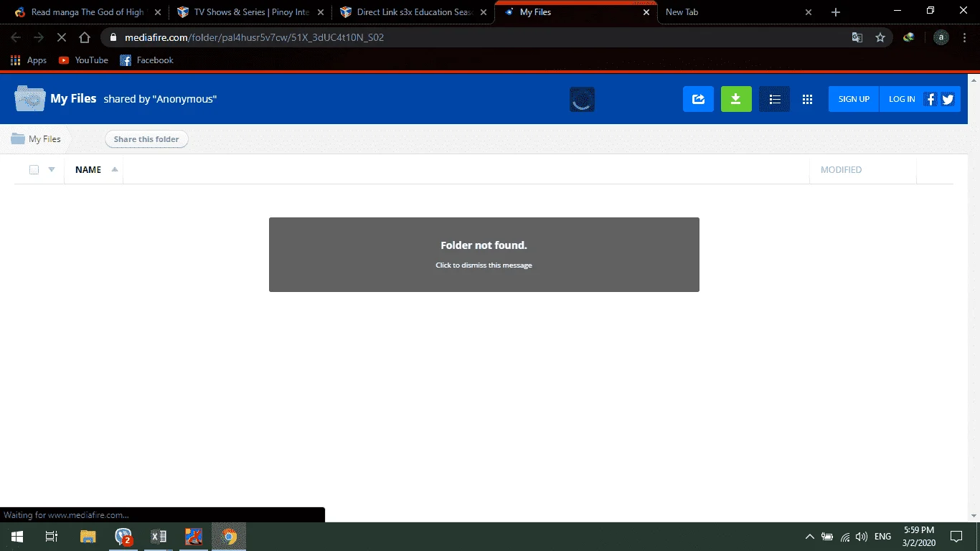Click the address bar URL

click(254, 37)
